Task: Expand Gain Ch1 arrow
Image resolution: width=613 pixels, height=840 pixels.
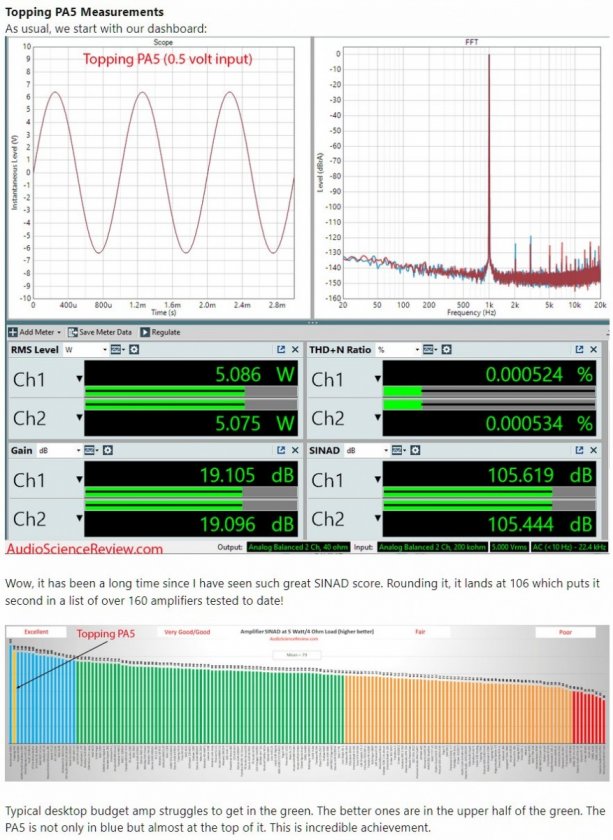Action: 79,479
